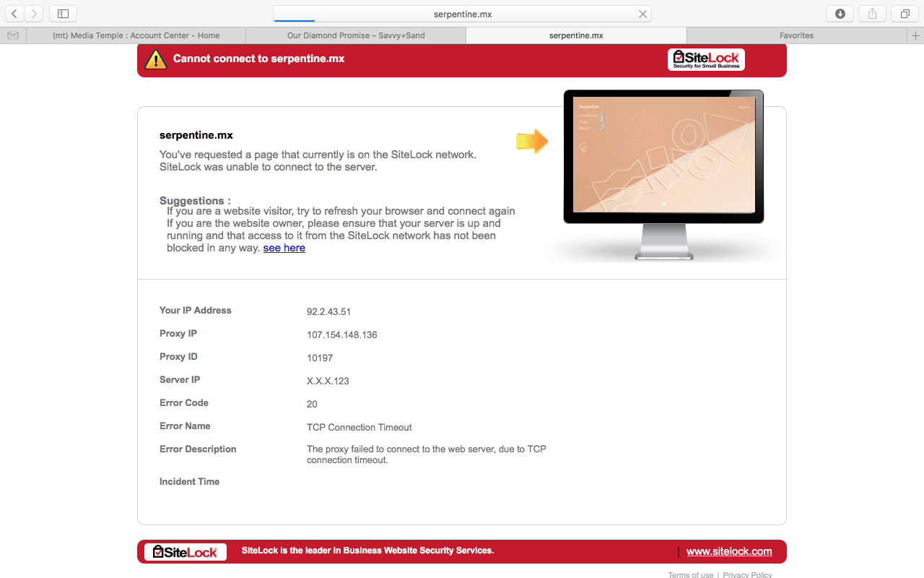Click the SiteLock logo in red header
This screenshot has width=924, height=578.
(706, 59)
